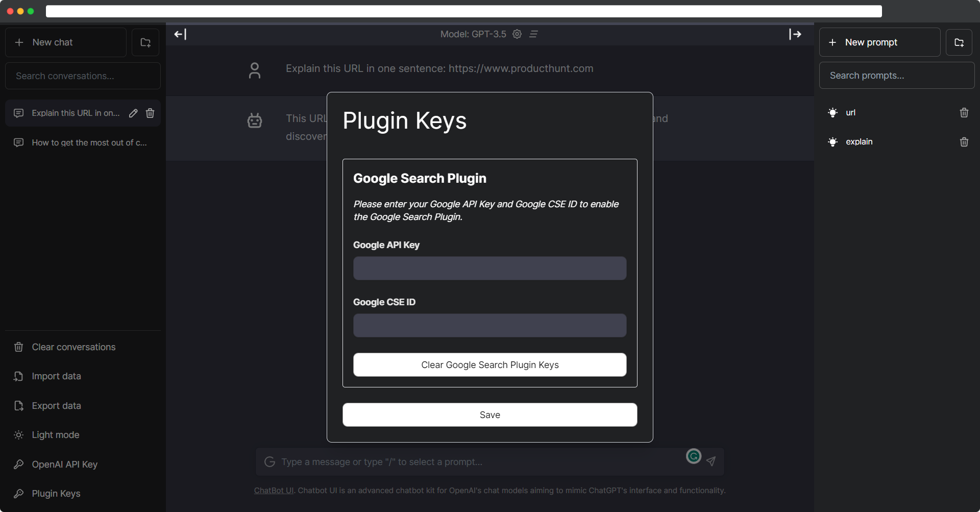Viewport: 980px width, 512px height.
Task: Delete the 'url' prompt via trash icon
Action: point(964,112)
